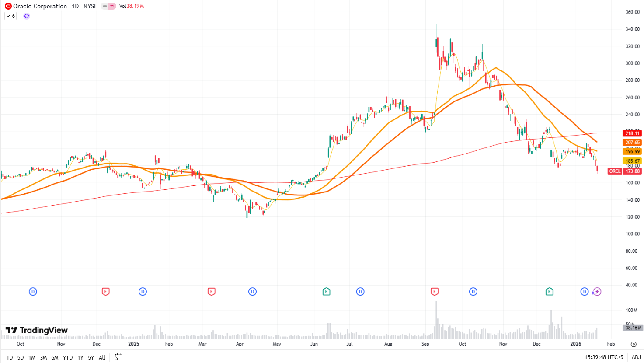Click the 100M volume axis value
This screenshot has height=363, width=644.
632,310
